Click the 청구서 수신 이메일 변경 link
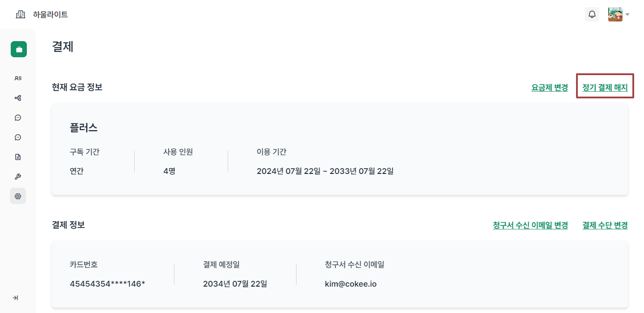The image size is (644, 313). (x=530, y=225)
